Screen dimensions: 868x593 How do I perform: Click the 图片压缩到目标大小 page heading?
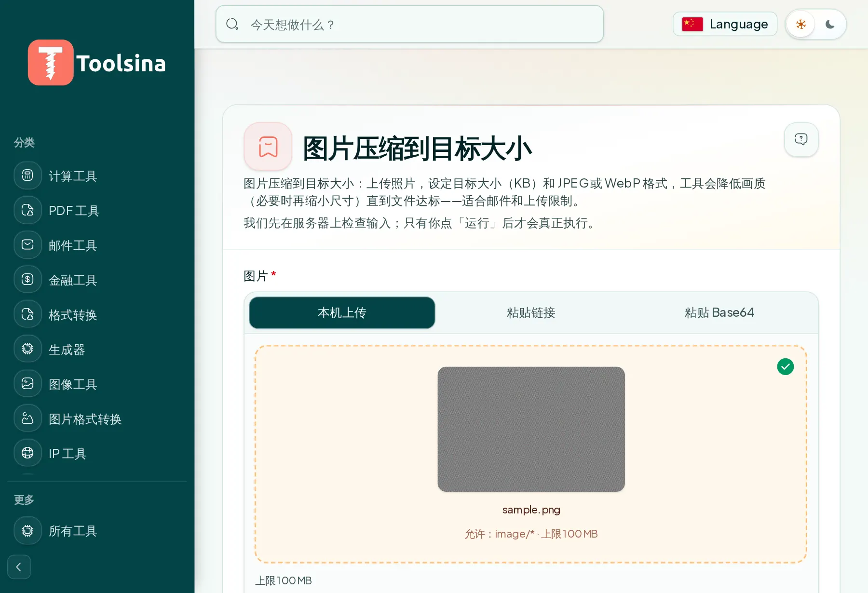coord(417,148)
